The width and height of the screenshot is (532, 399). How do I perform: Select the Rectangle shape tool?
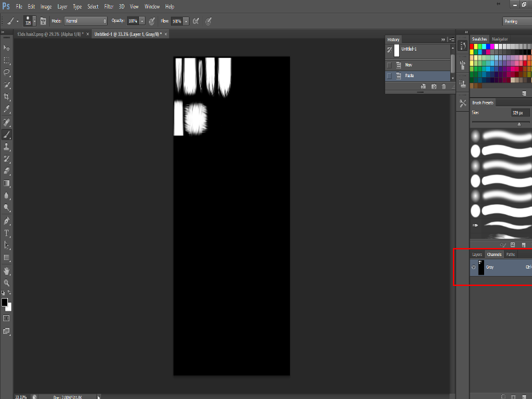click(x=7, y=257)
